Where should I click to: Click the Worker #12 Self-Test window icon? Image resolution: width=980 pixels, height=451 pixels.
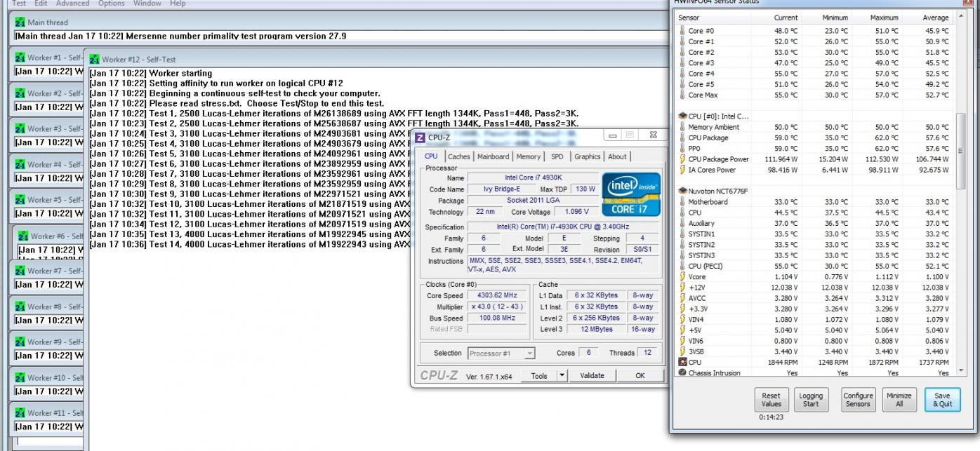(x=95, y=60)
